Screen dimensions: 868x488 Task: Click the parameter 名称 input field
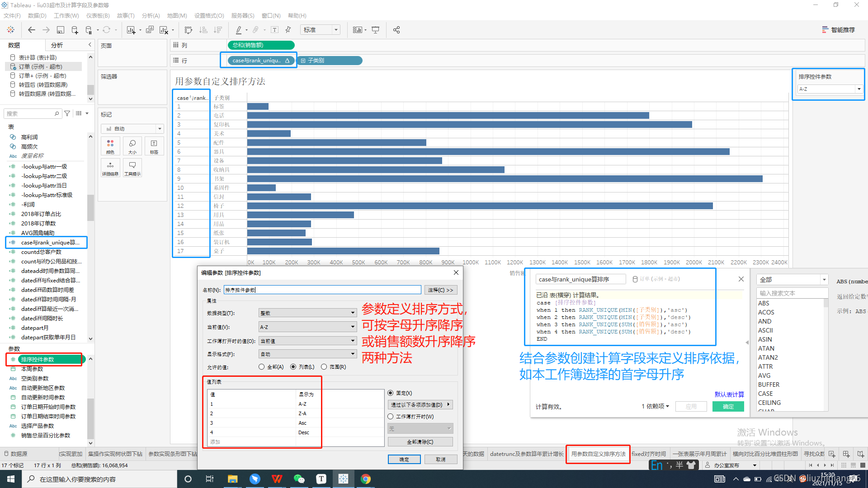pyautogui.click(x=322, y=290)
